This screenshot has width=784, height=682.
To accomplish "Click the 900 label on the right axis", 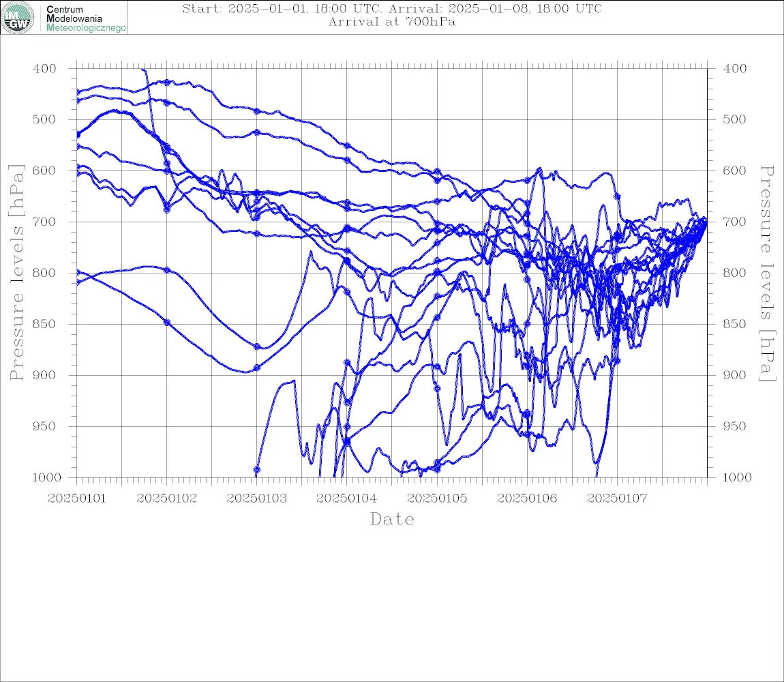I will [734, 375].
